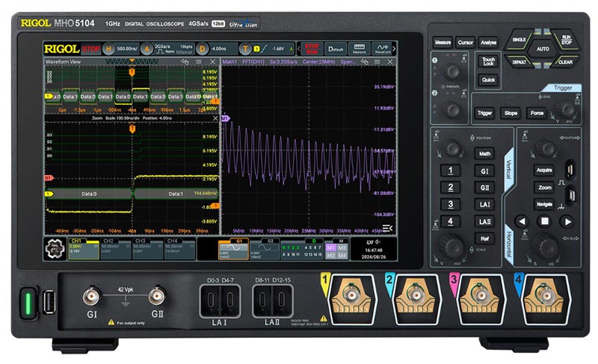The width and height of the screenshot is (598, 364).
Task: Click the LA I logic probe connector
Action: click(x=220, y=300)
